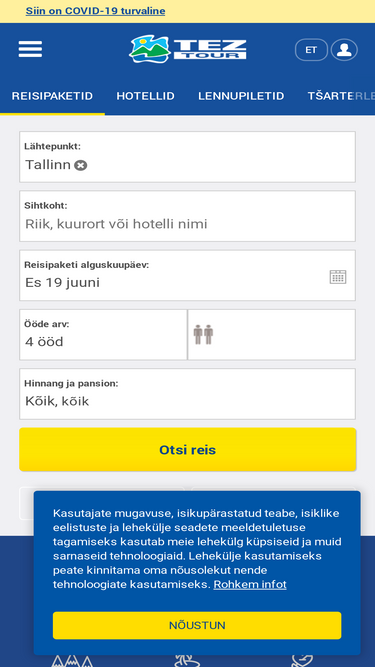Switch to the HOTELLID tab
Viewport: 375px width, 667px height.
[x=145, y=96]
